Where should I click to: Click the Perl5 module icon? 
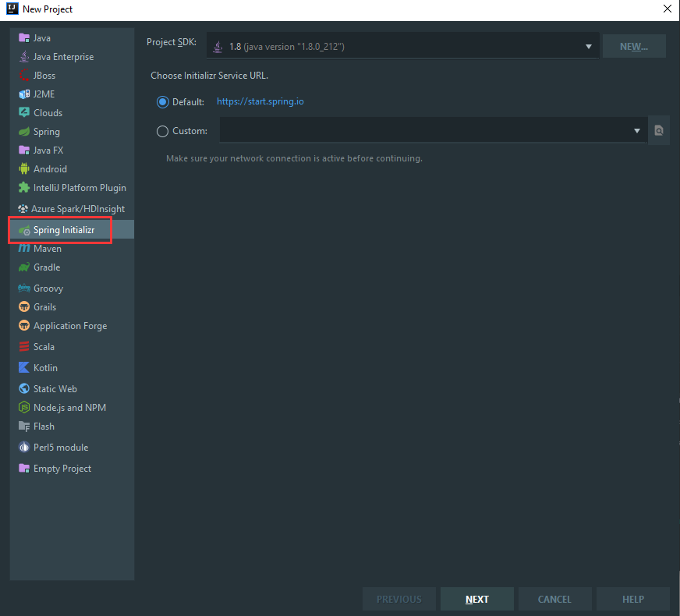24,448
